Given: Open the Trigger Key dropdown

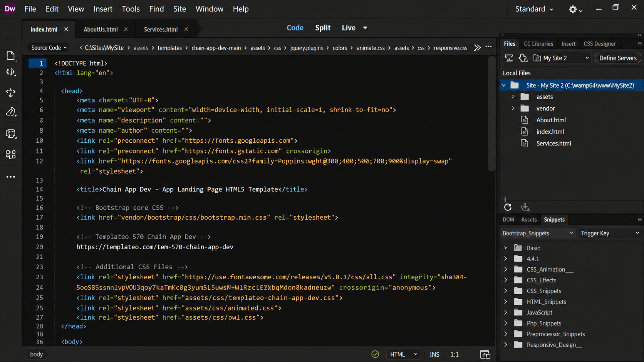Looking at the screenshot, I should click(x=610, y=234).
